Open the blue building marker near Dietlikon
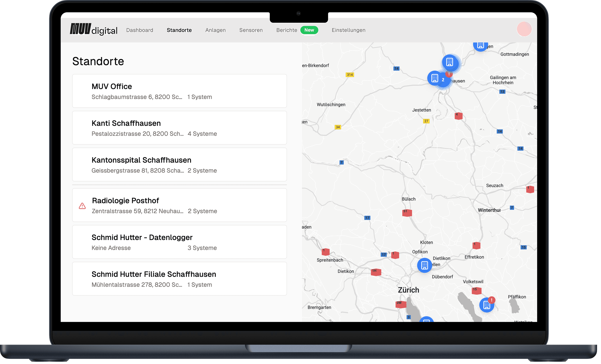Viewport: 601px width, 364px height. pyautogui.click(x=424, y=265)
